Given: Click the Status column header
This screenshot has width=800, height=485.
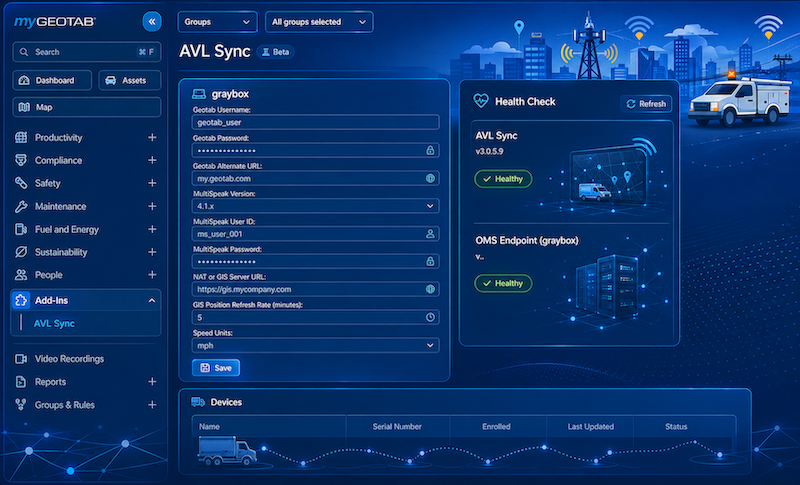Looking at the screenshot, I should [x=676, y=426].
